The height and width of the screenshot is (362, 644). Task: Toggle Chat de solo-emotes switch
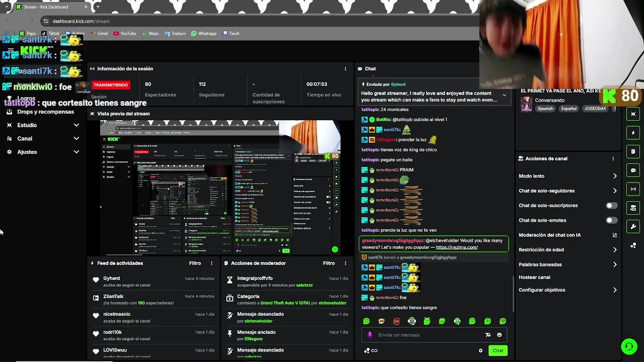pos(611,220)
